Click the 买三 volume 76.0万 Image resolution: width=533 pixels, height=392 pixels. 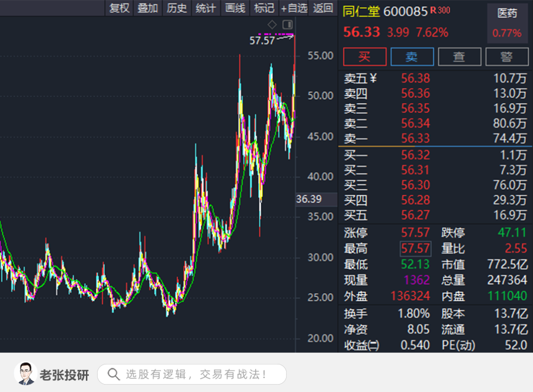tap(509, 185)
